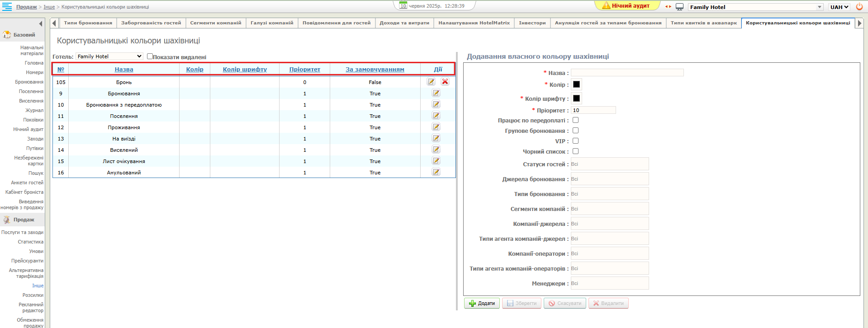Click the Додати button
The height and width of the screenshot is (328, 868).
[x=482, y=303]
